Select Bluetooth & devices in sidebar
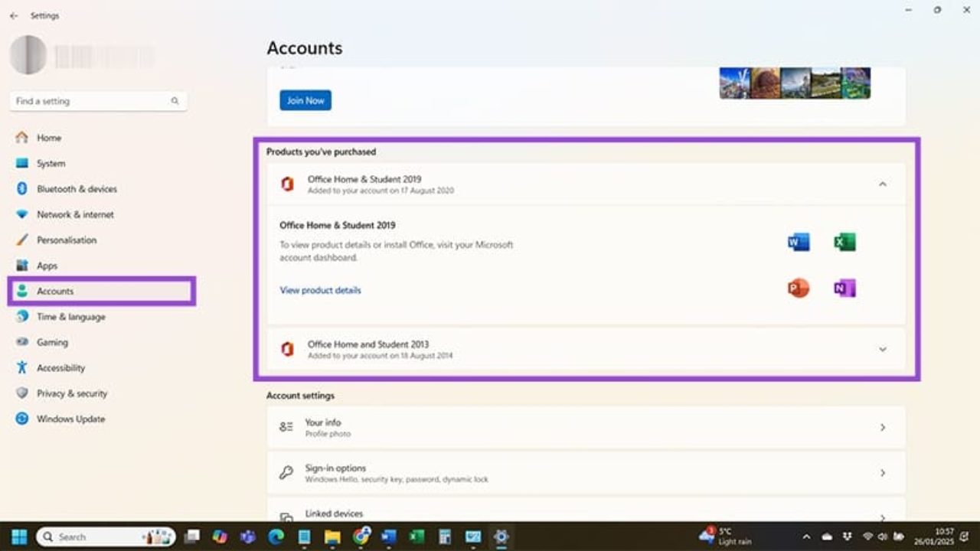The width and height of the screenshot is (980, 551). pos(77,189)
